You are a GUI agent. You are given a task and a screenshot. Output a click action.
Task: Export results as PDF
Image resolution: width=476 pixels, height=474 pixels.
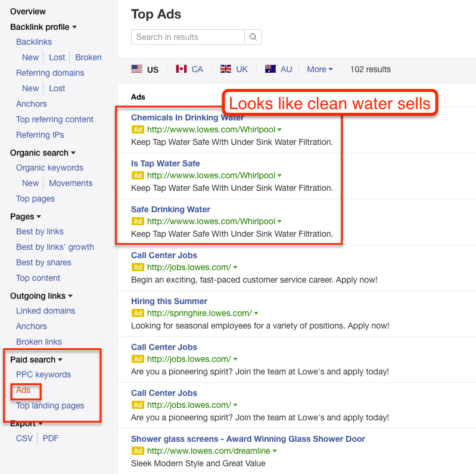(x=51, y=438)
